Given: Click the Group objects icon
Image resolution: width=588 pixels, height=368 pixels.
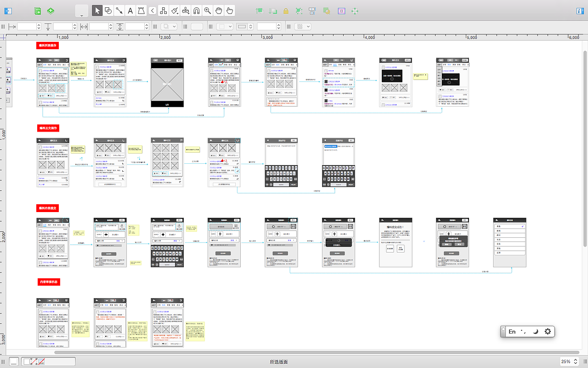Looking at the screenshot, I should click(300, 11).
